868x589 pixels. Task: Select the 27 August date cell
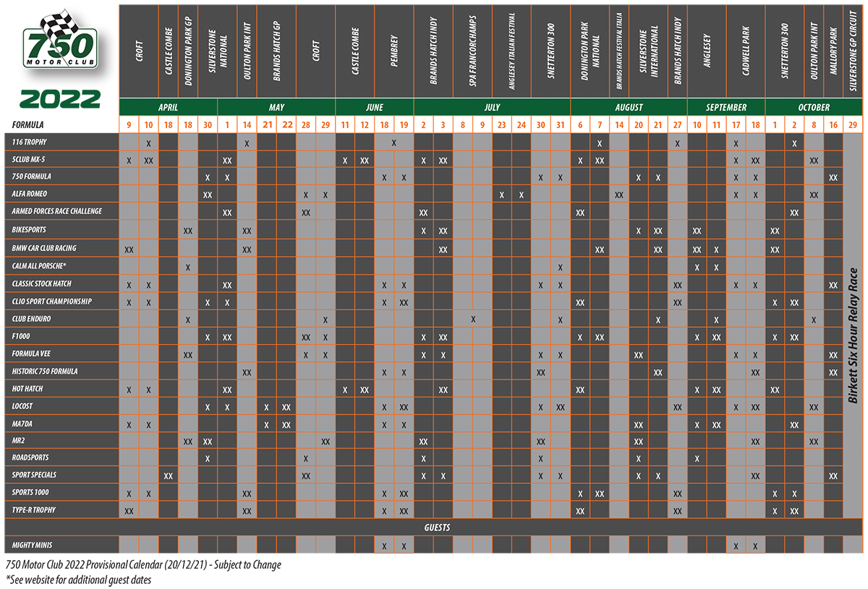(x=678, y=124)
